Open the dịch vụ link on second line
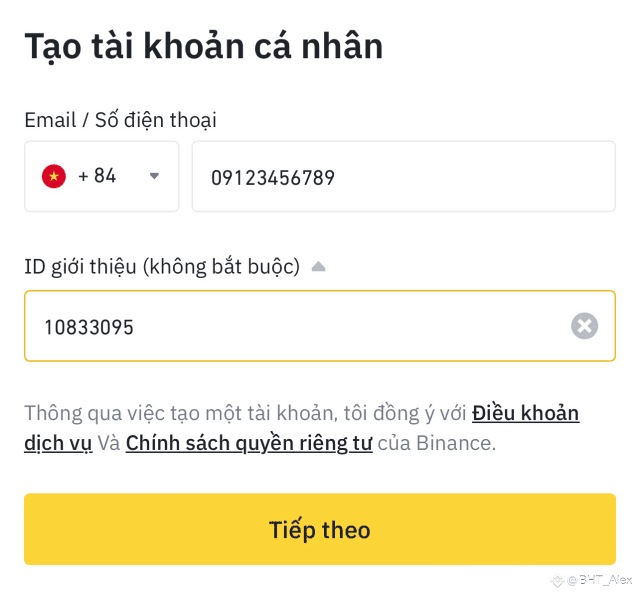 tap(58, 443)
